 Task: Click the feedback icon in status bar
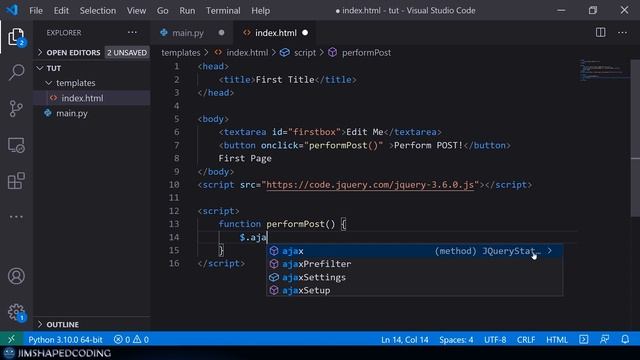click(604, 339)
